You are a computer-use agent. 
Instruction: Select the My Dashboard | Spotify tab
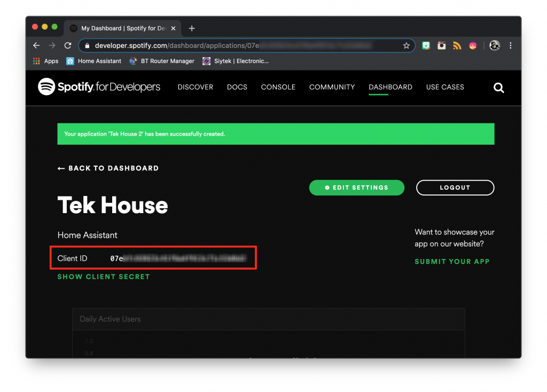(x=122, y=28)
